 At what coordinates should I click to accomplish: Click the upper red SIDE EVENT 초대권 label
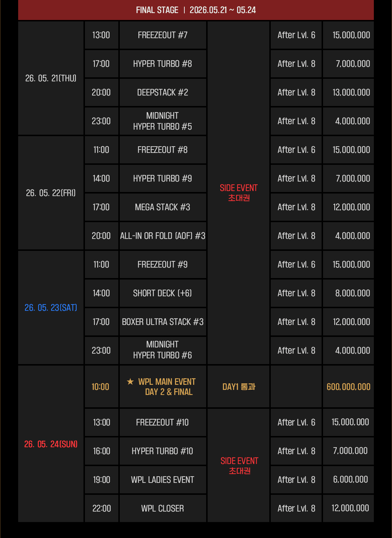coord(238,193)
